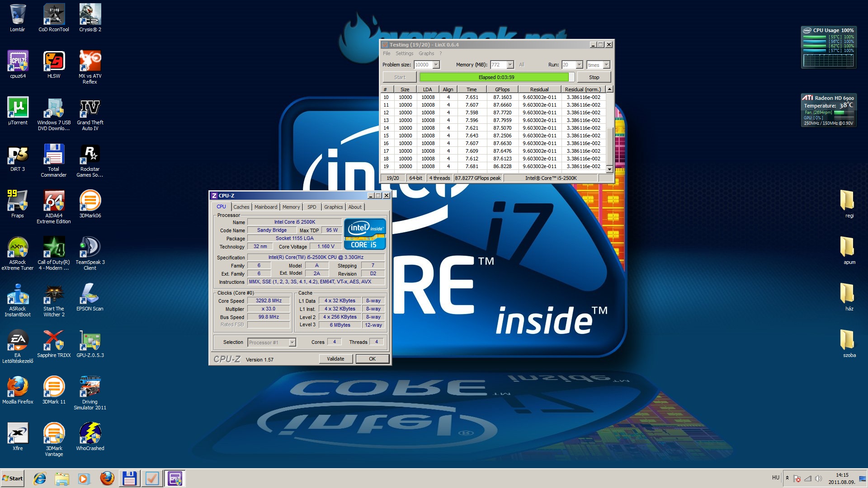
Task: Open cpuz64 desktop shortcut
Action: (18, 65)
